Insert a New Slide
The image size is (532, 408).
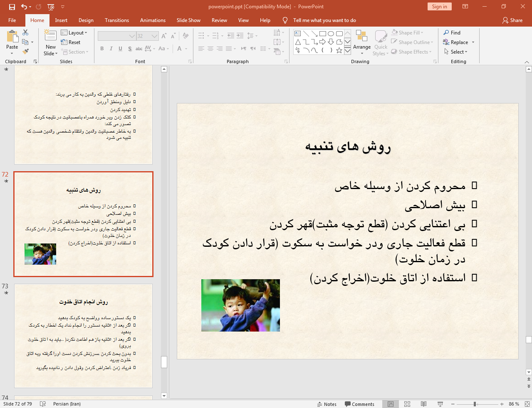coord(51,43)
